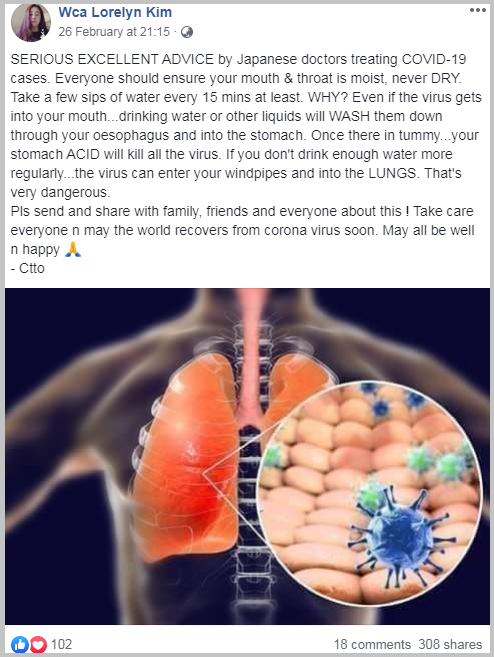The width and height of the screenshot is (494, 657).
Task: Open the '26 February at 21:15' timestamp
Action: click(114, 32)
